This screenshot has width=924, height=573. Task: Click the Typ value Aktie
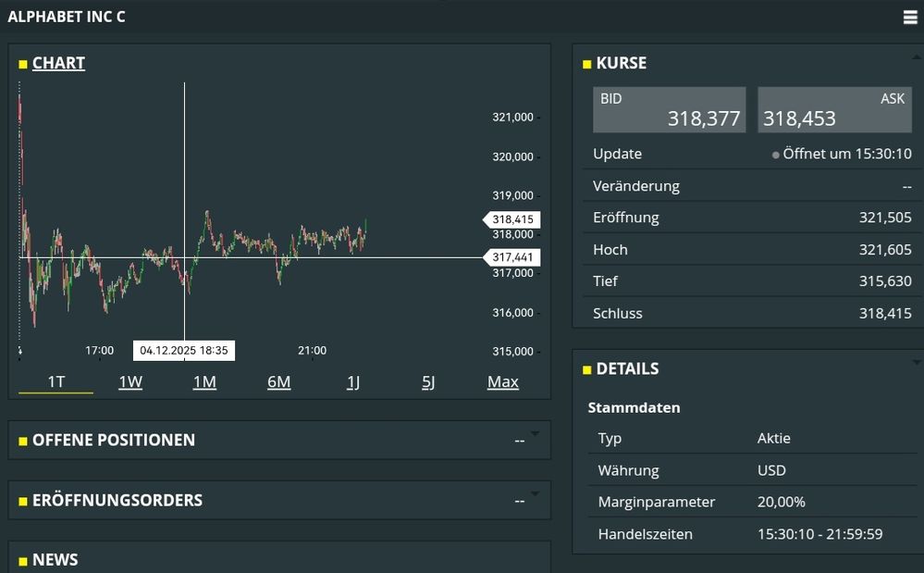click(774, 439)
